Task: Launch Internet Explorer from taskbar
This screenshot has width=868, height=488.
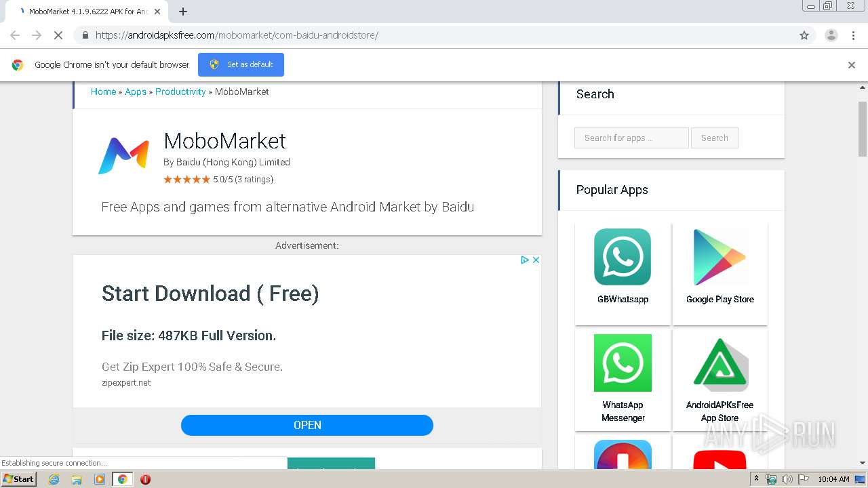Action: click(x=54, y=479)
